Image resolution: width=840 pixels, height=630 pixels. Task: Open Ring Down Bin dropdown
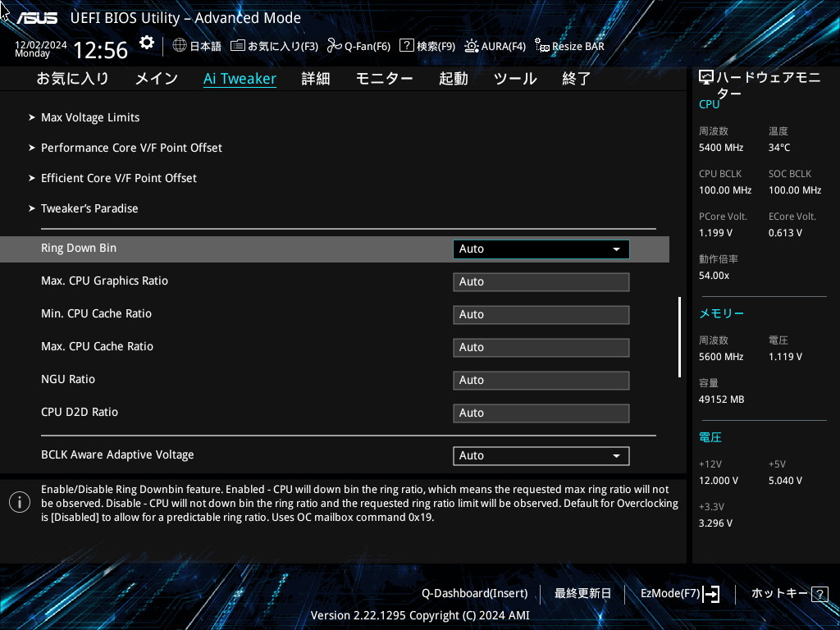click(541, 249)
